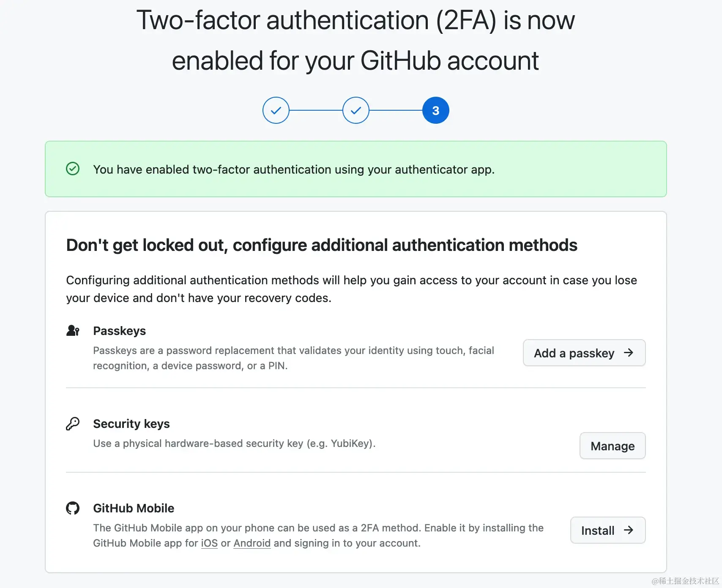Click the 2FA enabled page title
This screenshot has height=588, width=722.
click(356, 40)
